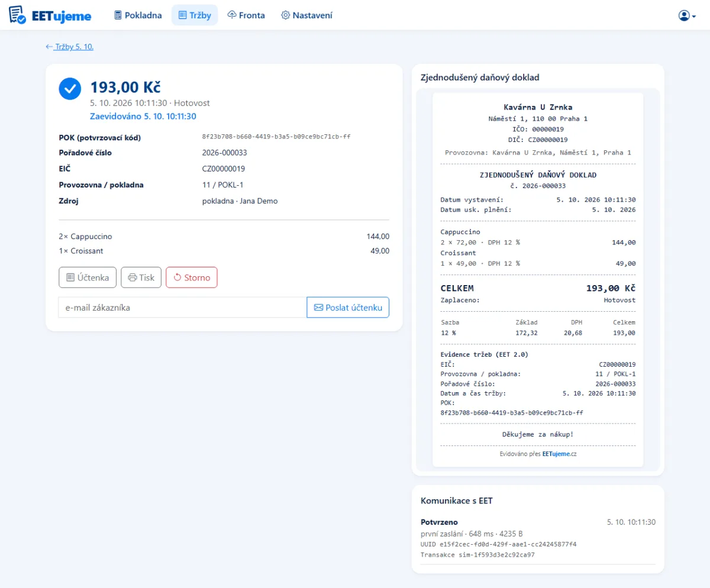Click the CELKEM label on the receipt
Screen dimensions: 710x588
click(x=457, y=289)
